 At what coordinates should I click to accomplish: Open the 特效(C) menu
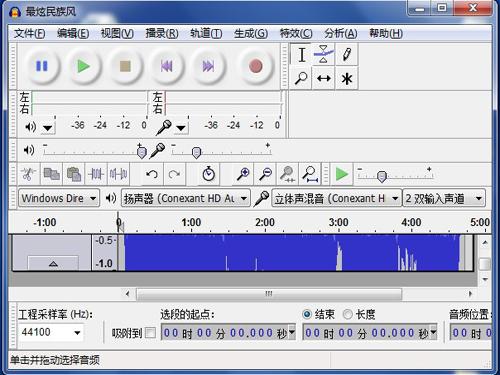click(296, 33)
